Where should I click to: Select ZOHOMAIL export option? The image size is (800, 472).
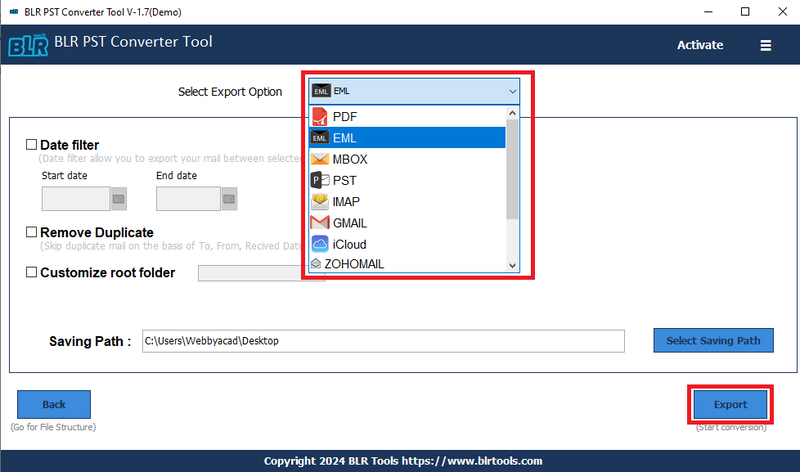click(407, 264)
